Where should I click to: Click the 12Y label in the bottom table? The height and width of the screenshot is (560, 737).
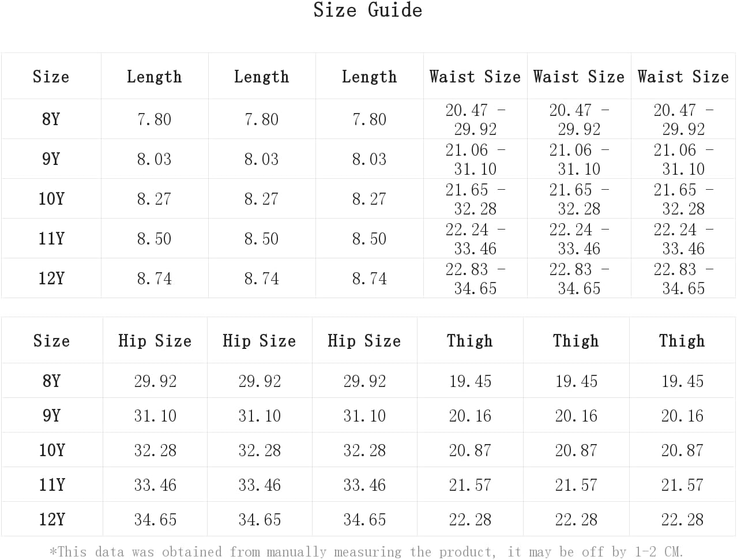click(x=52, y=519)
